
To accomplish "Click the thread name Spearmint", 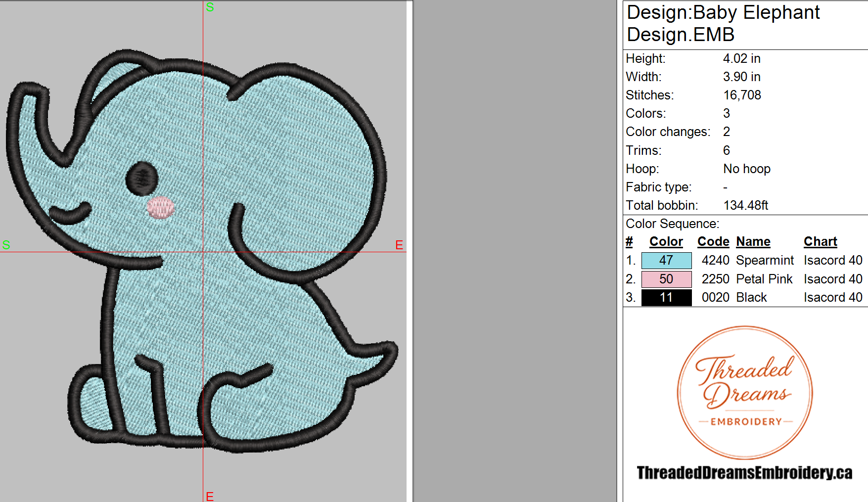I will tap(765, 260).
